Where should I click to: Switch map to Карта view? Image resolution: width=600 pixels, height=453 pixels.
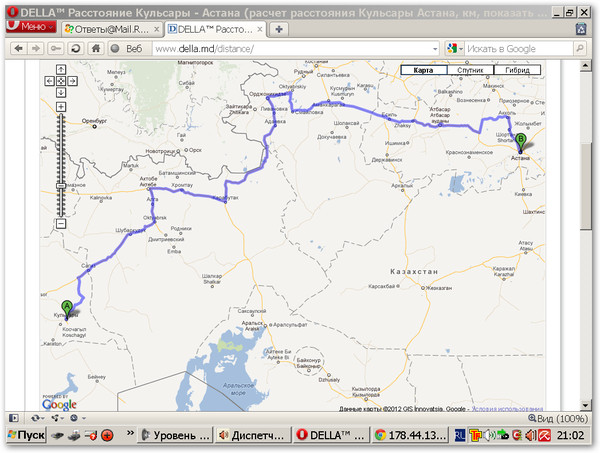point(423,71)
